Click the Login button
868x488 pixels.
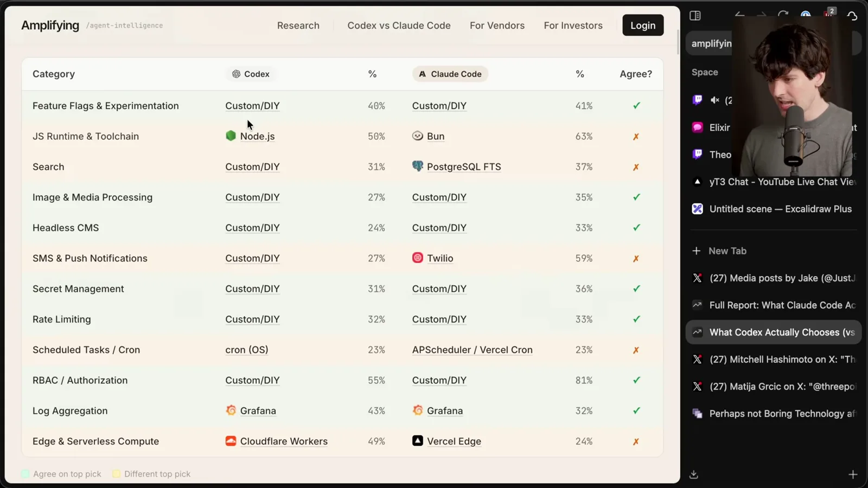[x=643, y=25]
